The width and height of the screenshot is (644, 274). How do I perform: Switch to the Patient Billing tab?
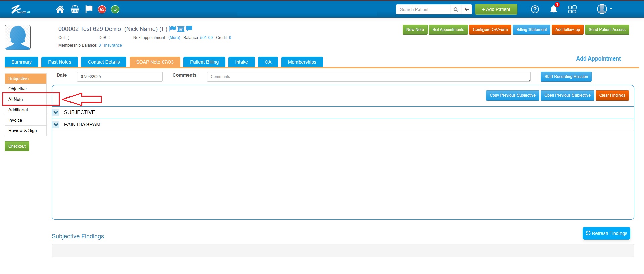pos(204,62)
